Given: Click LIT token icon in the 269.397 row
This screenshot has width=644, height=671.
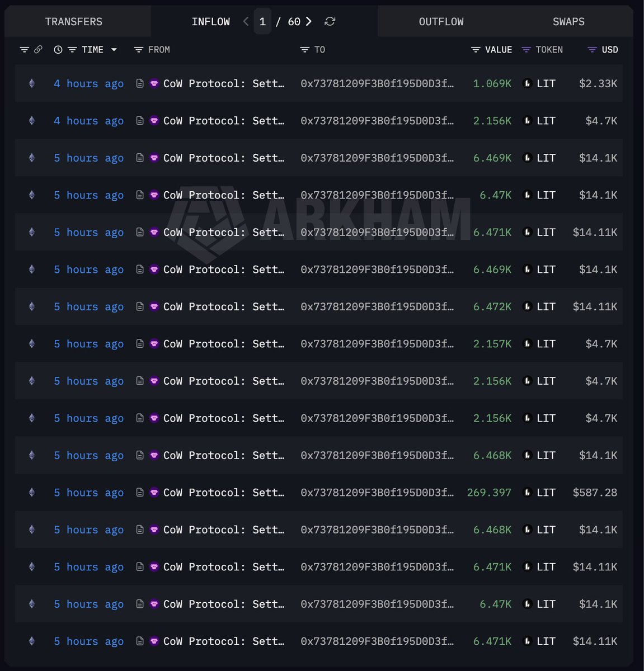Looking at the screenshot, I should 527,493.
